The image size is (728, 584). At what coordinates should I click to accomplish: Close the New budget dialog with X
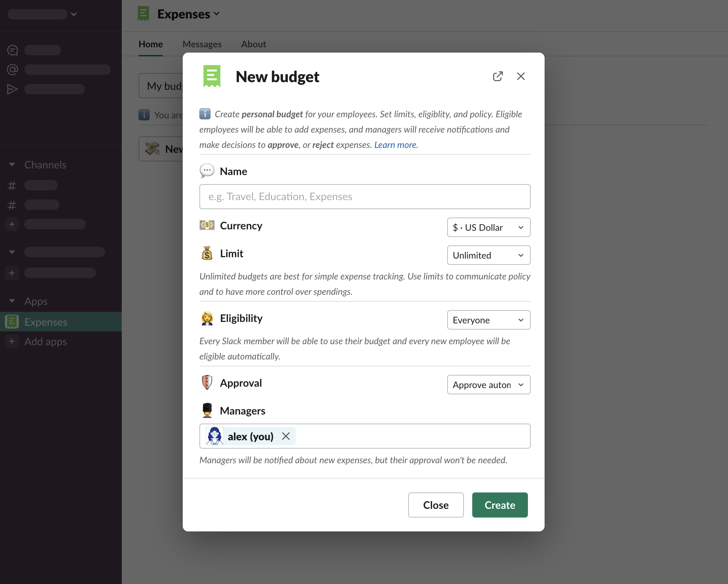tap(521, 76)
